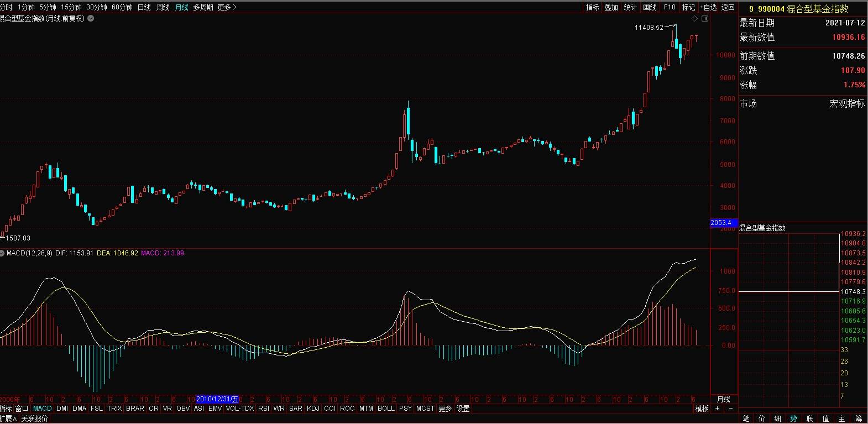This screenshot has width=868, height=424.
Task: Click the 画线 drawing tool button
Action: [650, 7]
